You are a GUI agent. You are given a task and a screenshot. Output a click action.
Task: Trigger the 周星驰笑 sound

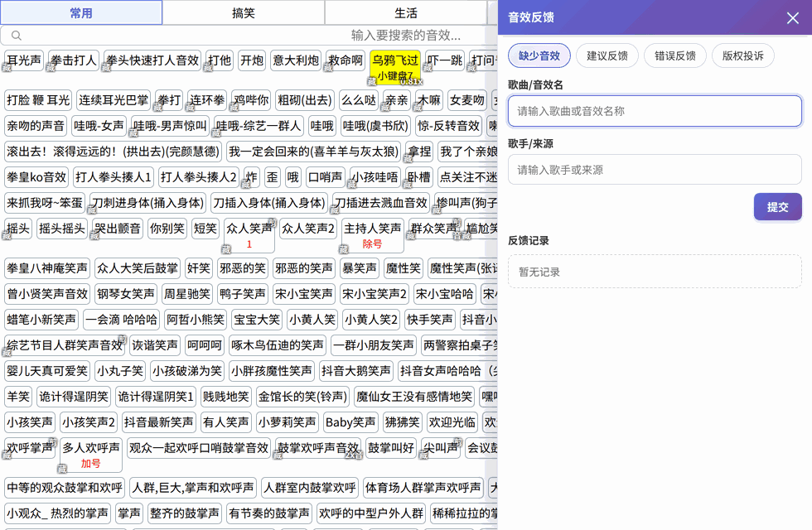pos(187,294)
